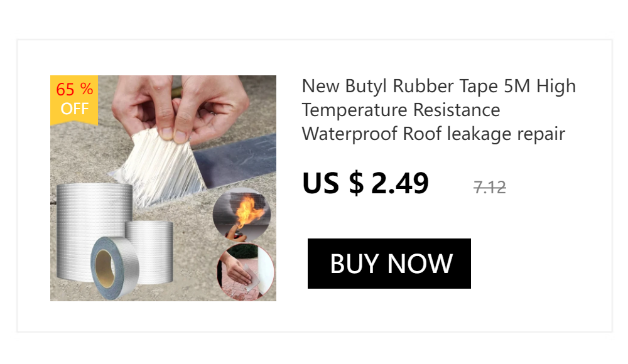Click the yellow 65 % OFF badge
Viewport: 628px width, 364px height.
(74, 100)
